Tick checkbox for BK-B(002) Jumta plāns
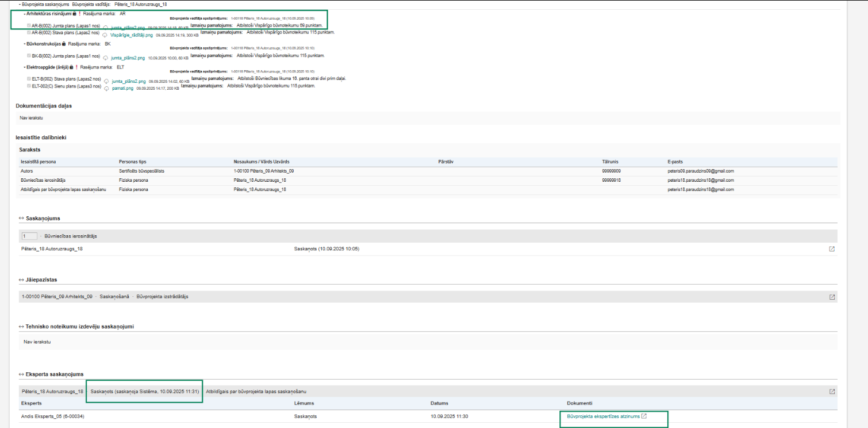868x428 pixels. 29,56
